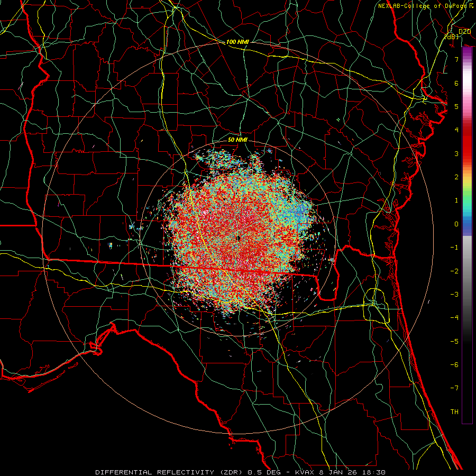Click the 4 value on the color scale

[x=456, y=130]
